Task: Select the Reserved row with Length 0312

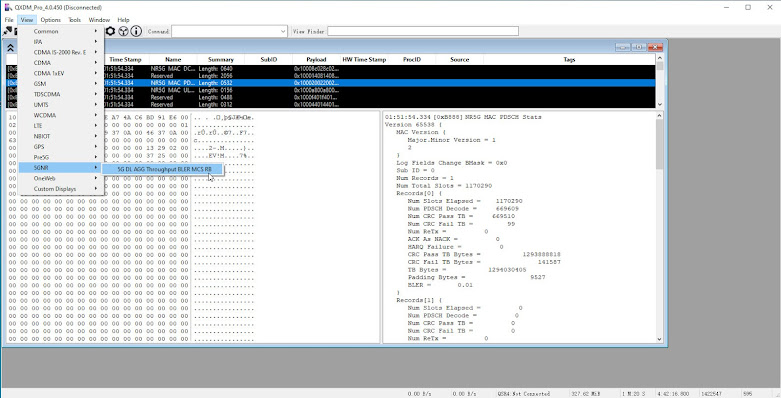Action: coord(330,105)
